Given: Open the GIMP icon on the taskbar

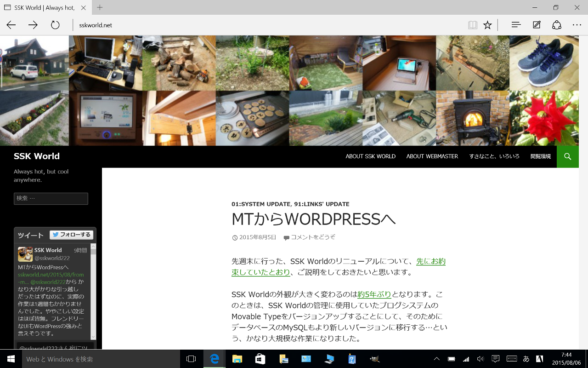Looking at the screenshot, I should pyautogui.click(x=375, y=359).
